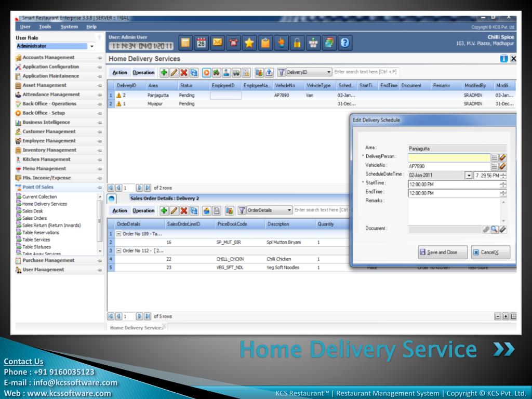Click the funnel icon beside OrderDetails dropdown
The height and width of the screenshot is (399, 532).
pyautogui.click(x=242, y=211)
